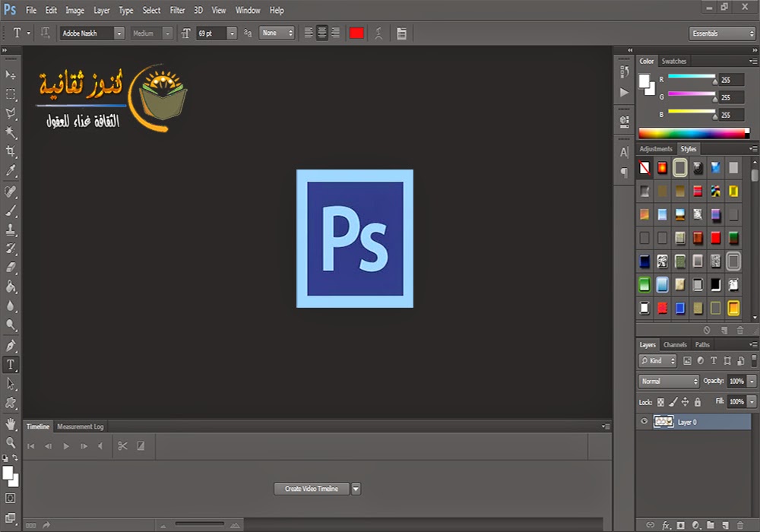
Task: Select the Custom Shape tool
Action: (x=11, y=403)
